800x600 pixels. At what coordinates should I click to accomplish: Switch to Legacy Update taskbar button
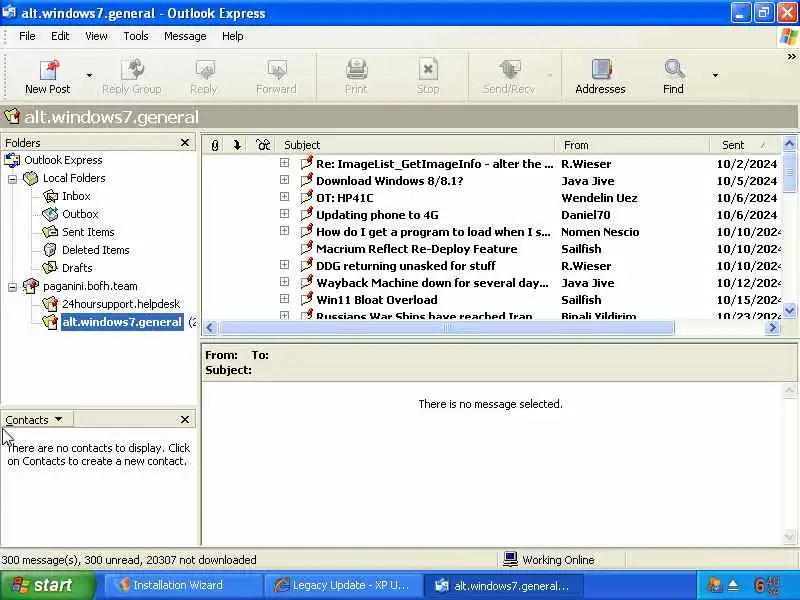coord(342,585)
